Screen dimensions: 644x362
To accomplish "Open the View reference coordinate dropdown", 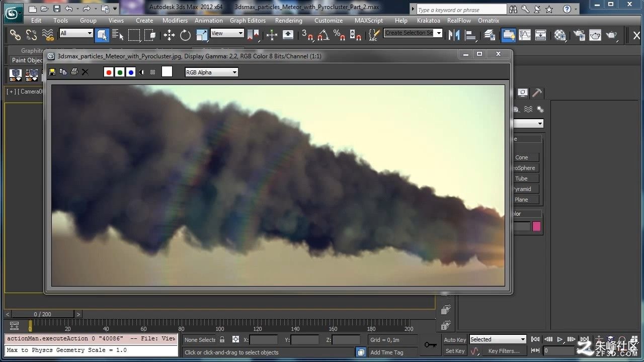I will 227,33.
